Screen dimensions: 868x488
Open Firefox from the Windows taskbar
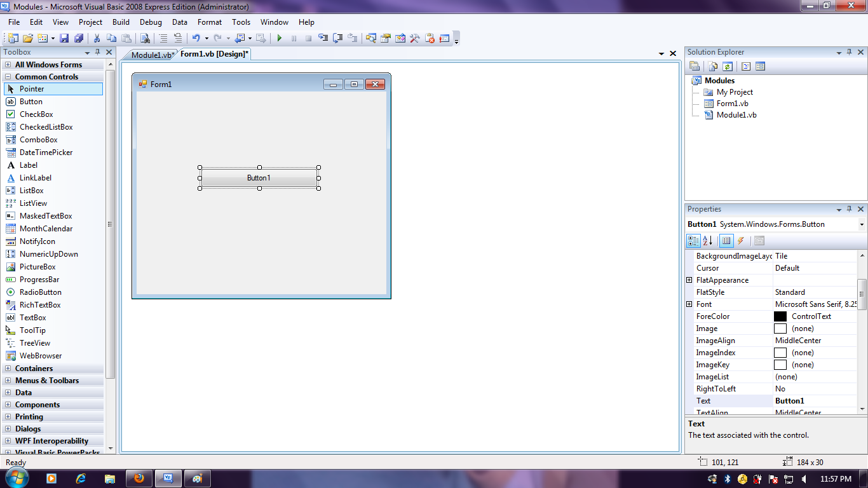pyautogui.click(x=139, y=478)
